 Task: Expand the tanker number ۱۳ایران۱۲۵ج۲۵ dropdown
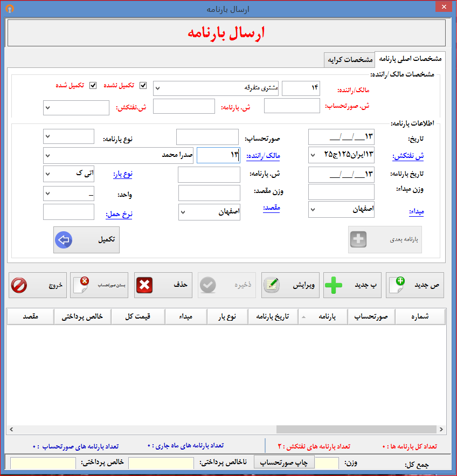(x=313, y=155)
